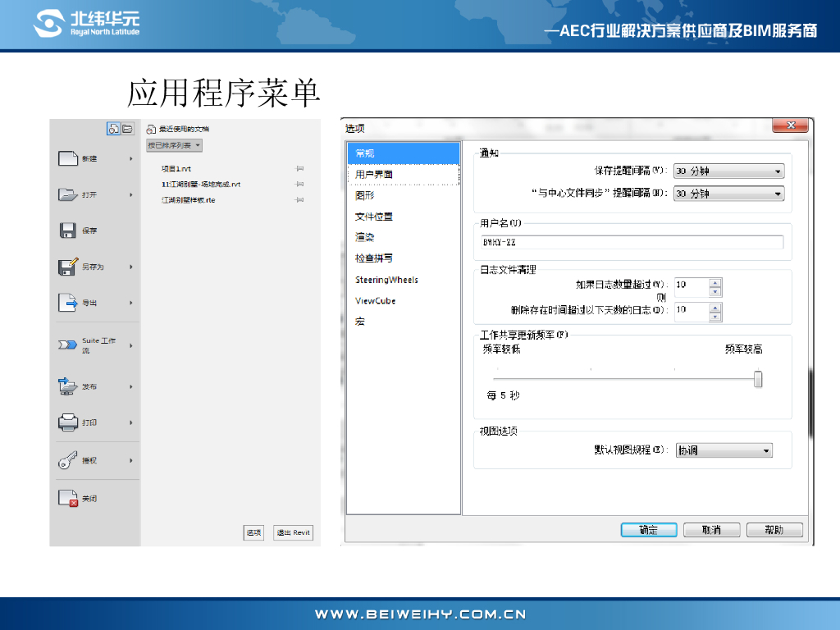Click the Print (打印) printer icon
This screenshot has height=630, width=840.
[67, 422]
